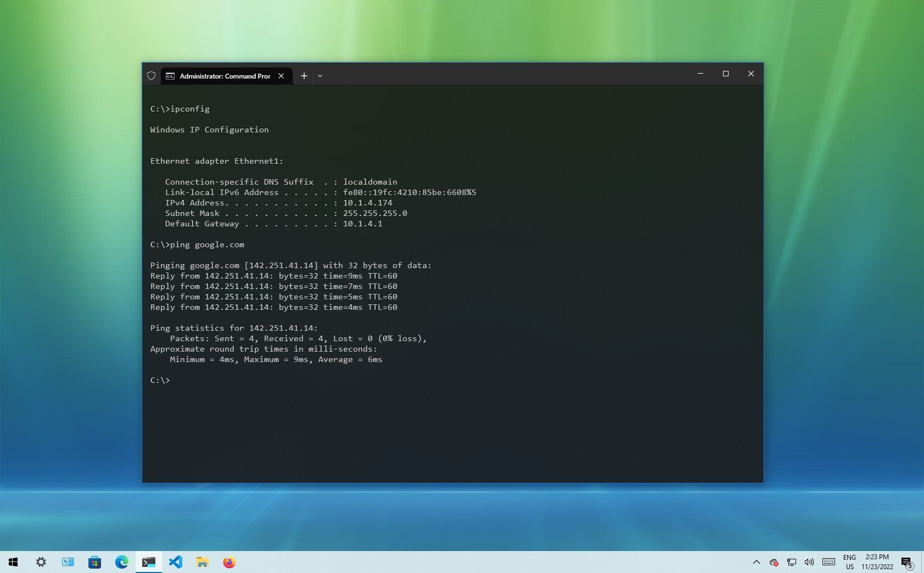
Task: Select the Administrator: Command Prompt tab
Action: point(224,76)
